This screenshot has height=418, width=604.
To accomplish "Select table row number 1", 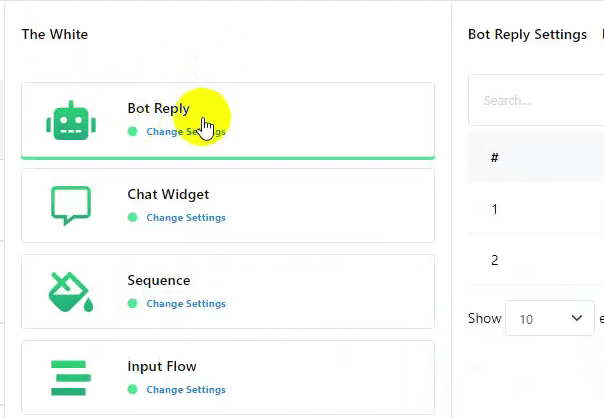I will pos(495,210).
